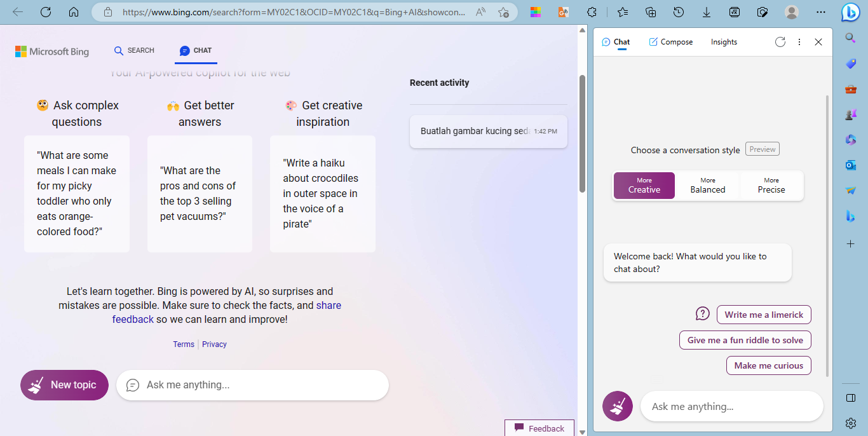
Task: Open the Bing icon in the Edge sidebar
Action: (x=851, y=216)
